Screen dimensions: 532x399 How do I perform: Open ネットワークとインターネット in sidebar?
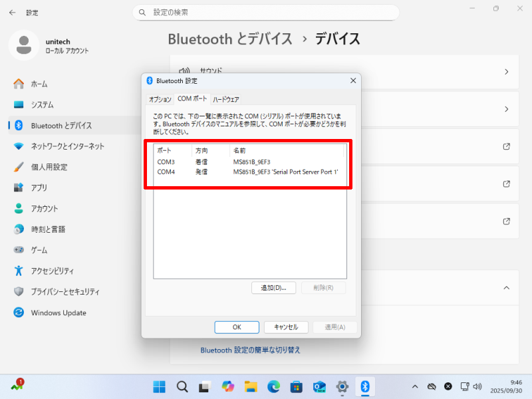tap(67, 146)
